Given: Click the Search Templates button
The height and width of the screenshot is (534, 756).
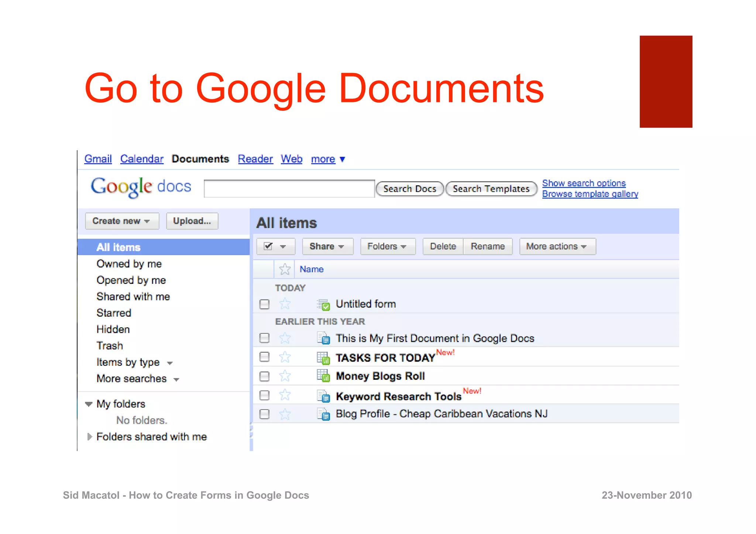Looking at the screenshot, I should pyautogui.click(x=491, y=189).
